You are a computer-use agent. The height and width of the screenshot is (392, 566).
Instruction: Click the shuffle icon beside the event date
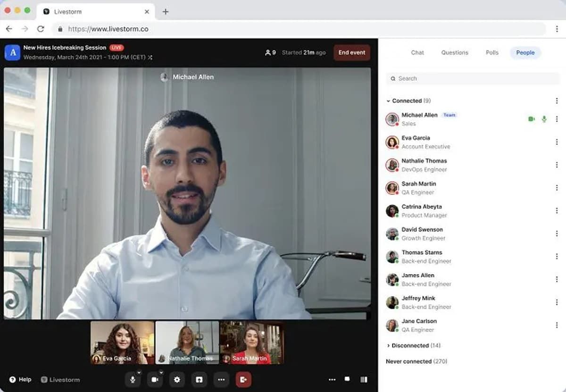150,58
